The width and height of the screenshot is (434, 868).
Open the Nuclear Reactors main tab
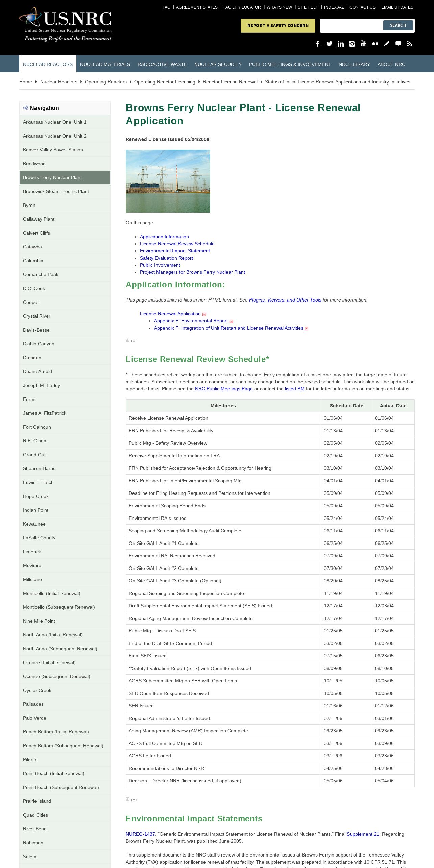48,64
